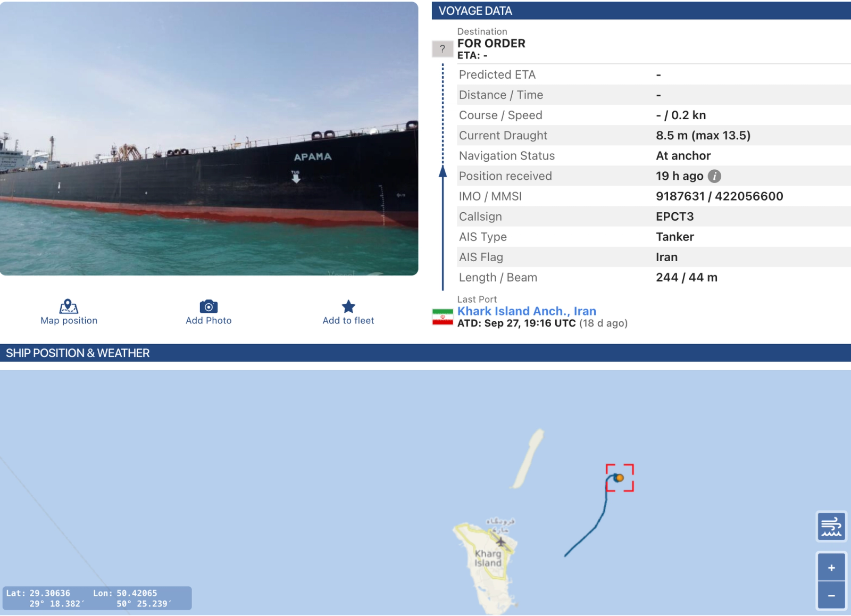Zoom out the map with minus button
This screenshot has height=616, width=851.
pyautogui.click(x=831, y=595)
